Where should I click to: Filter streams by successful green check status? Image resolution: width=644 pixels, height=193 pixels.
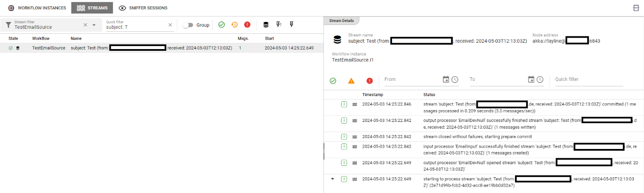coord(221,25)
